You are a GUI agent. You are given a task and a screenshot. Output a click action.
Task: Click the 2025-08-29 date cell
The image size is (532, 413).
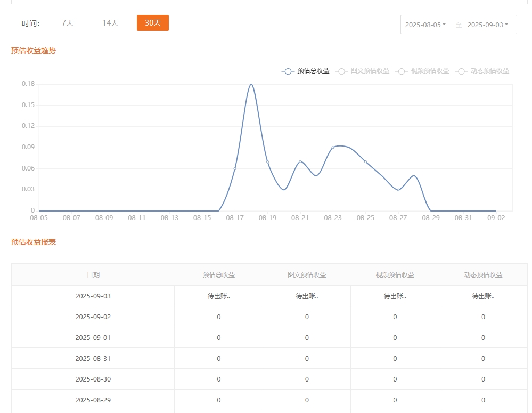[93, 400]
